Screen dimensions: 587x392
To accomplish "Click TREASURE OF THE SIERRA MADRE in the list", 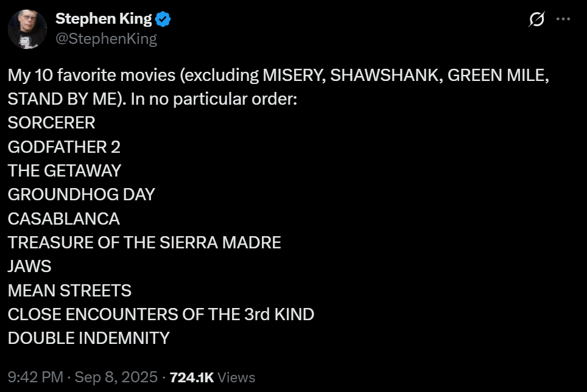I will point(144,242).
